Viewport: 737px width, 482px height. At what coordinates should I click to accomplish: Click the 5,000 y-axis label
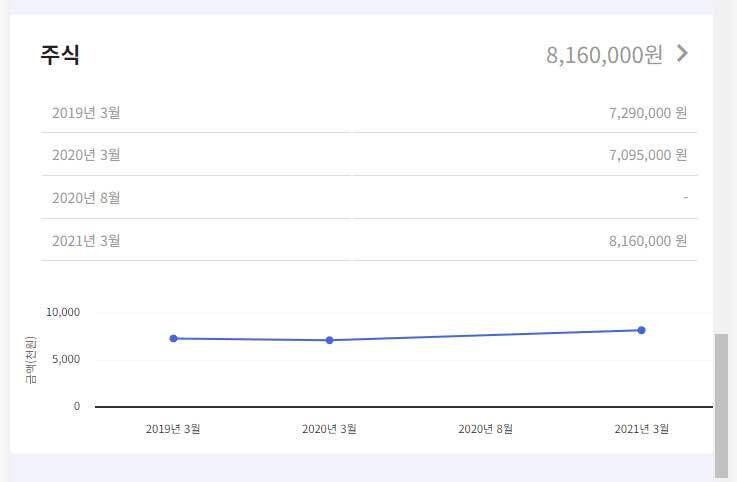66,359
